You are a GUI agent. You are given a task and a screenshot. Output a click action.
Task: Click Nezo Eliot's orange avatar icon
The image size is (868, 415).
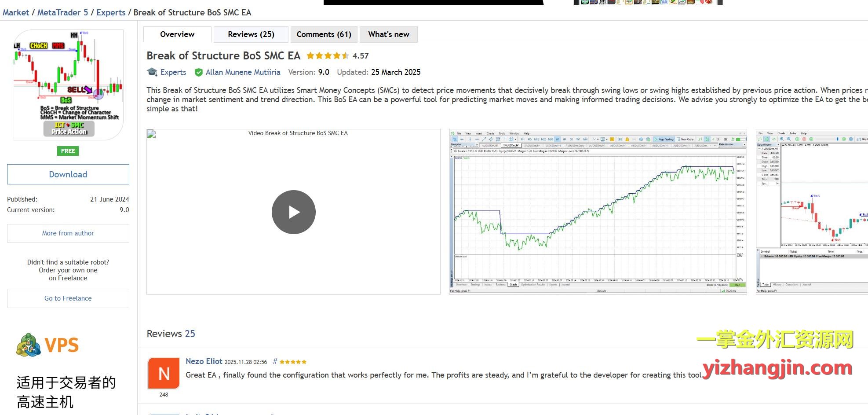coord(164,373)
